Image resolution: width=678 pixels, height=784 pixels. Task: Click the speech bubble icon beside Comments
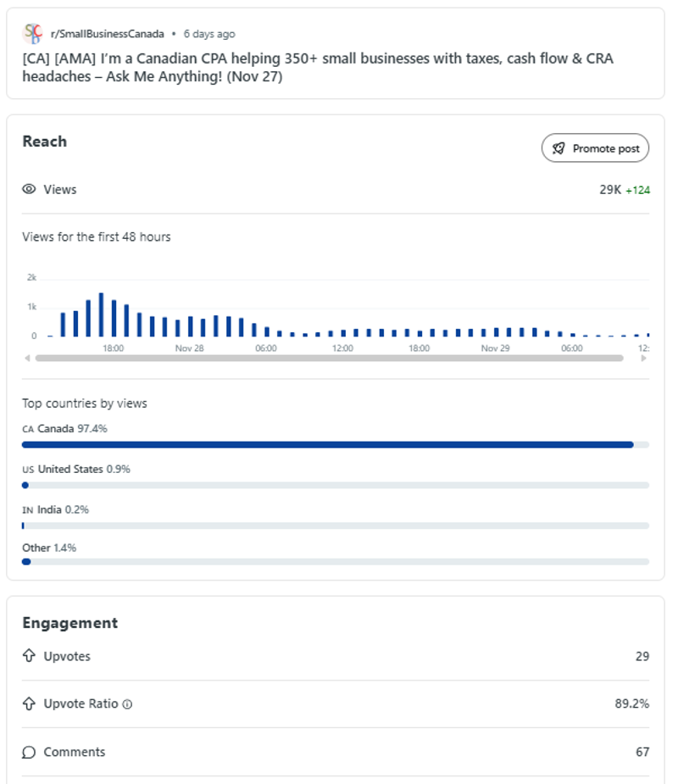click(x=30, y=752)
